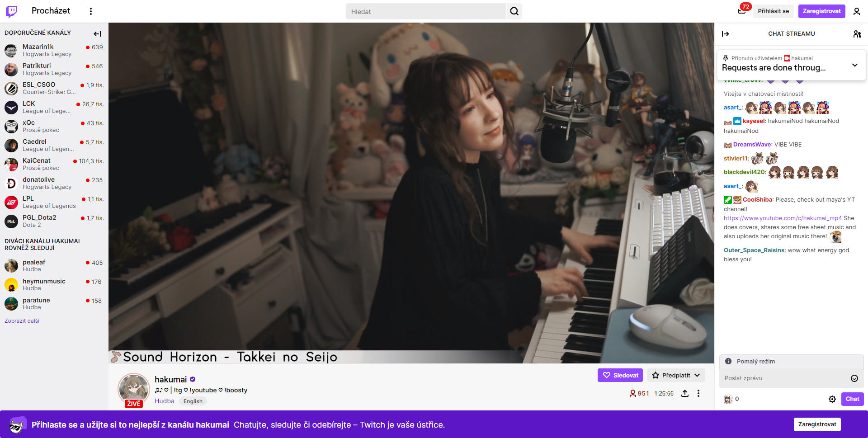Viewport: 868px width, 438px height.
Task: Open chat settings gear
Action: click(x=832, y=399)
